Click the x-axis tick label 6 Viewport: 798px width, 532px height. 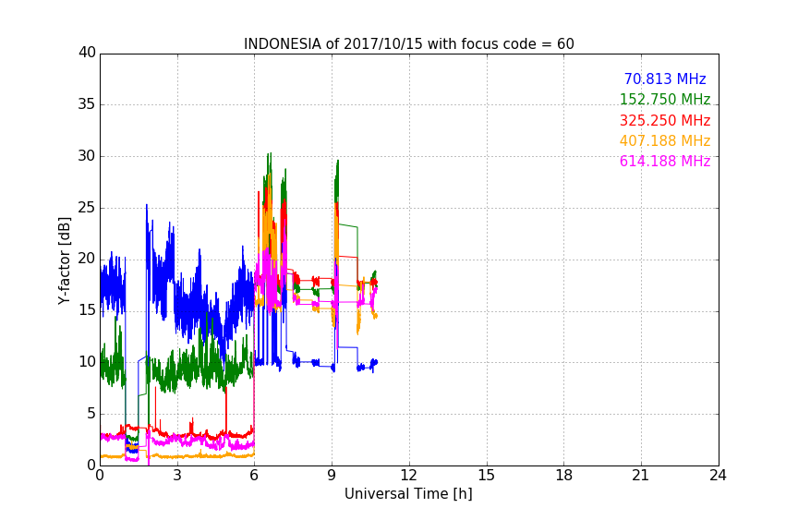[255, 476]
